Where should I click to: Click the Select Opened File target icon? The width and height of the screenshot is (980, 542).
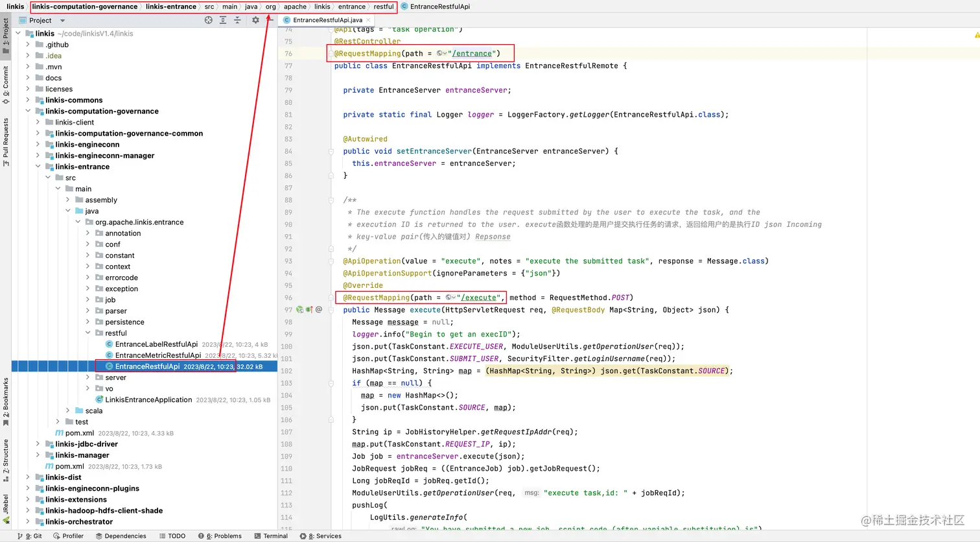click(x=208, y=20)
